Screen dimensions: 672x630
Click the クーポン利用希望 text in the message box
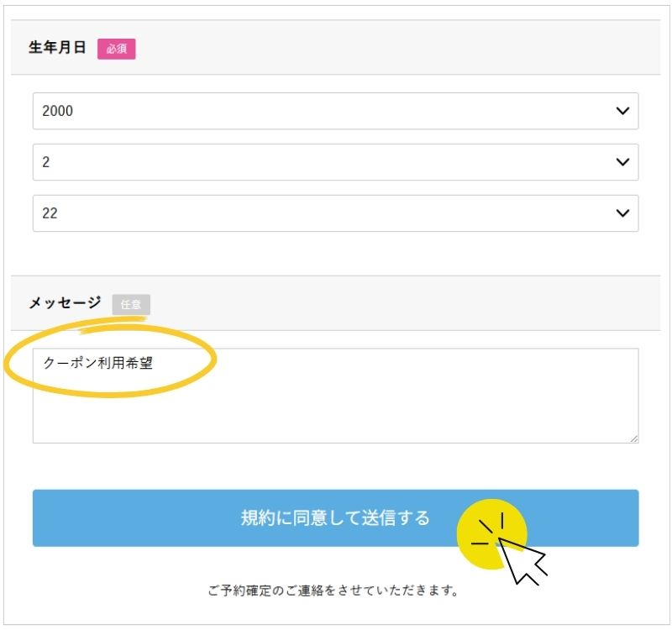pos(97,364)
